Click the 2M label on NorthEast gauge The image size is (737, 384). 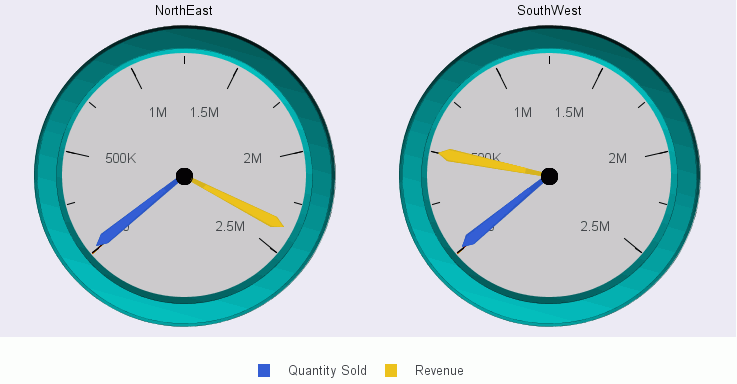pyautogui.click(x=252, y=159)
